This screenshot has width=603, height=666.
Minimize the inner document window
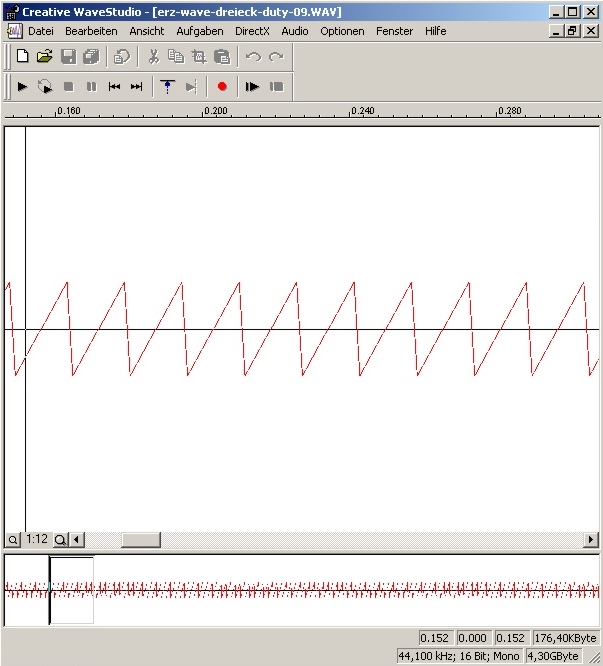(556, 31)
